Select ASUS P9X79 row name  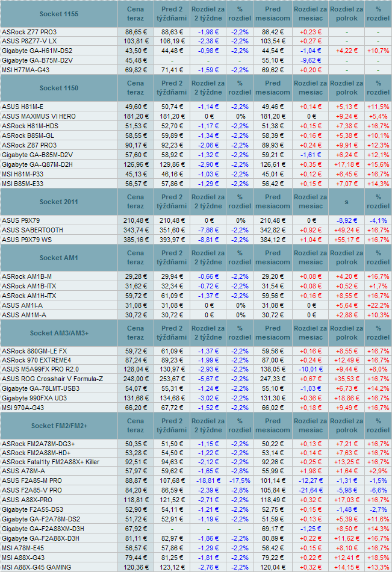coord(21,220)
